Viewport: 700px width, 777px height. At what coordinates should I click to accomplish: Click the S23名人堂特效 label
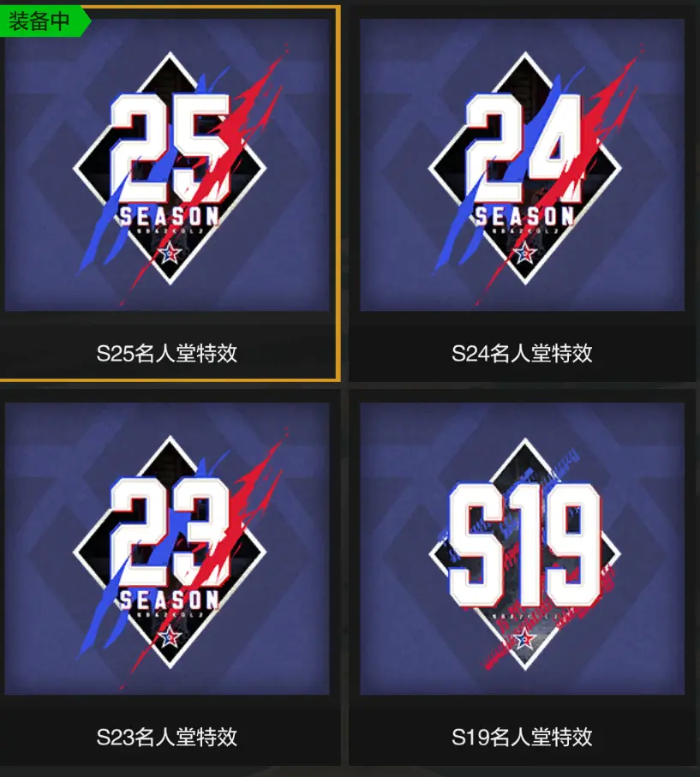tap(167, 737)
